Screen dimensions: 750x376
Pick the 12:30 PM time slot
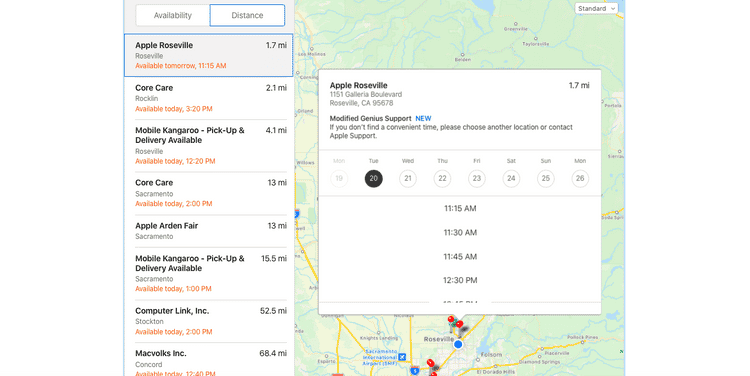(x=460, y=280)
